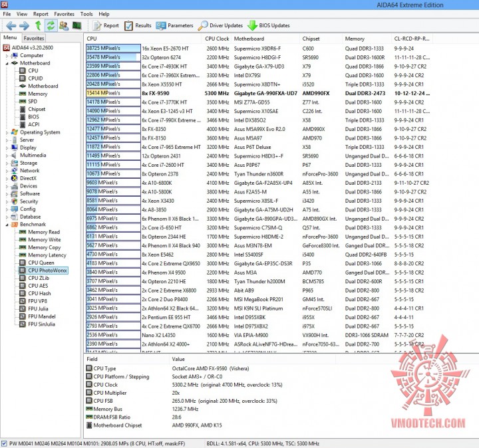The image size is (479, 448).
Task: Sort by CPU Clock column header
Action: [217, 39]
